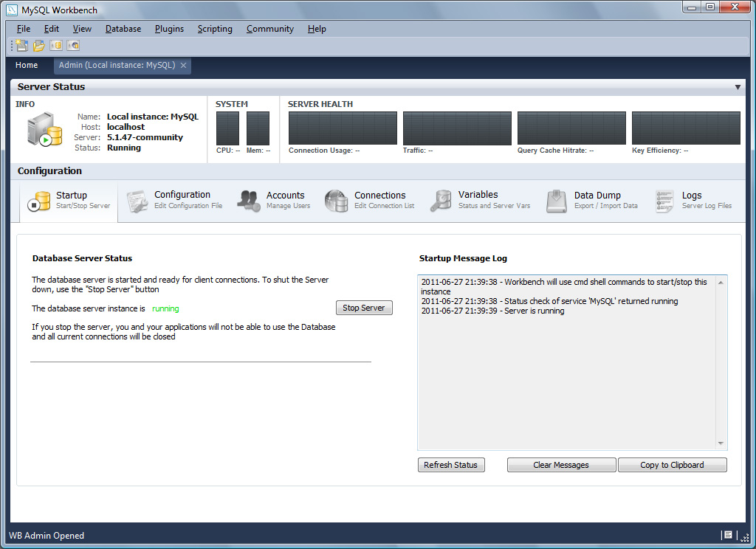
Task: Click the Mem usage graph
Action: coord(258,128)
